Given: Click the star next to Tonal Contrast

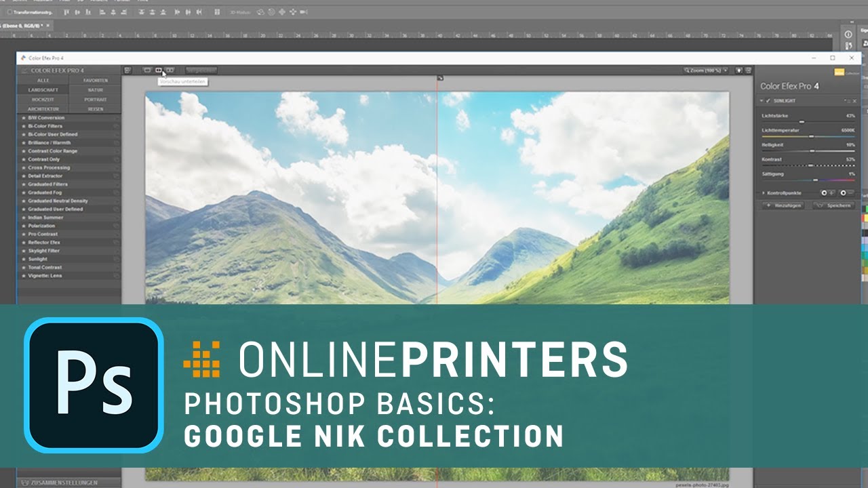Looking at the screenshot, I should coord(22,267).
